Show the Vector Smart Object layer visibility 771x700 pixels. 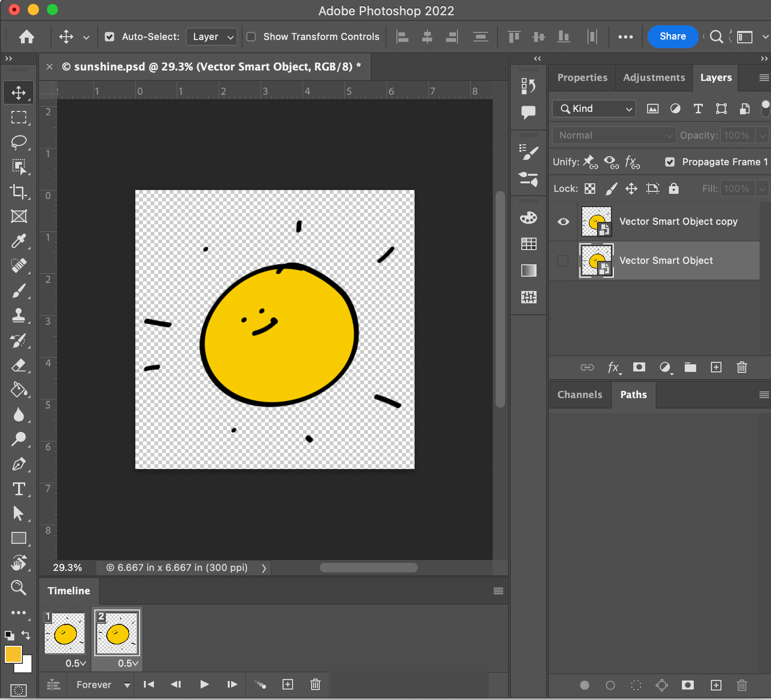(x=563, y=260)
